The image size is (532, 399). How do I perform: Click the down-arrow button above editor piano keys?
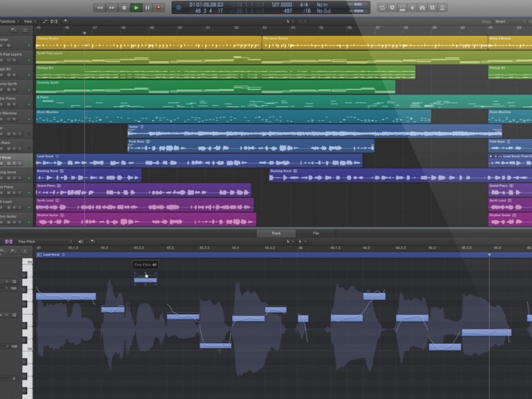pos(25,251)
